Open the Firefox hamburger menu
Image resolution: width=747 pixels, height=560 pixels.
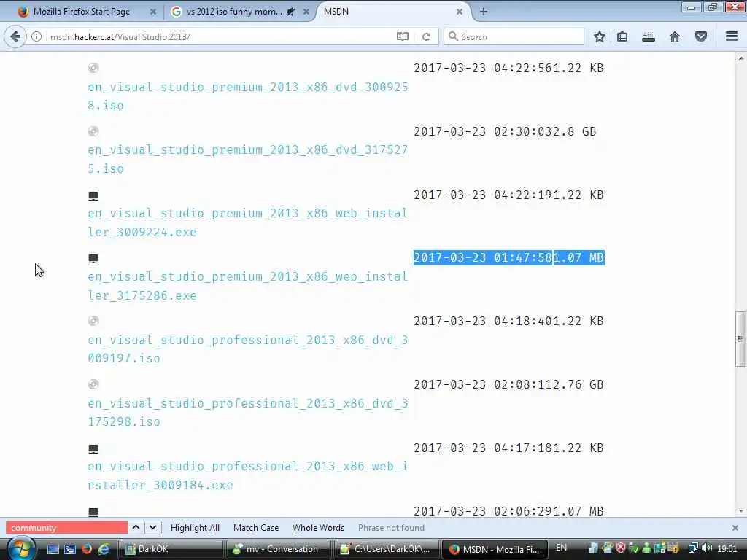732,36
